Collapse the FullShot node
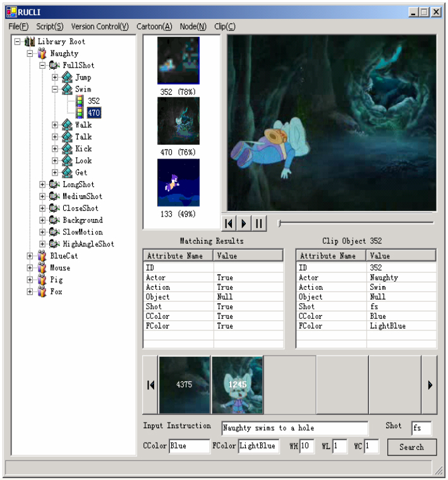Image resolution: width=448 pixels, height=480 pixels. tap(42, 65)
